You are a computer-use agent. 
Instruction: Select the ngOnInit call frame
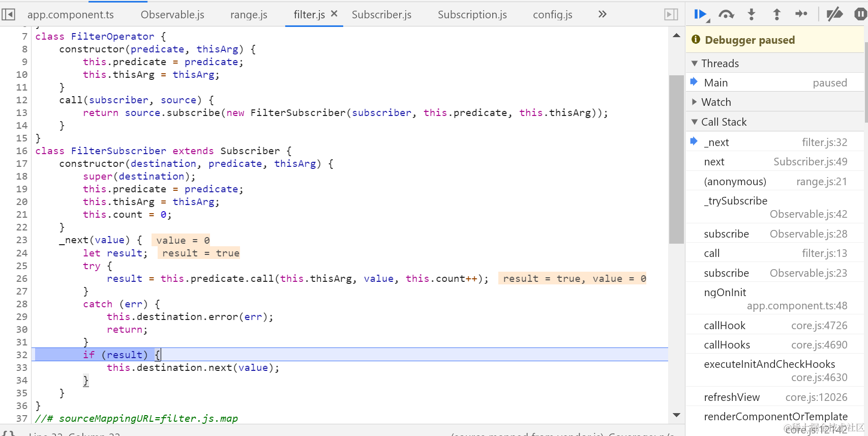pyautogui.click(x=775, y=299)
